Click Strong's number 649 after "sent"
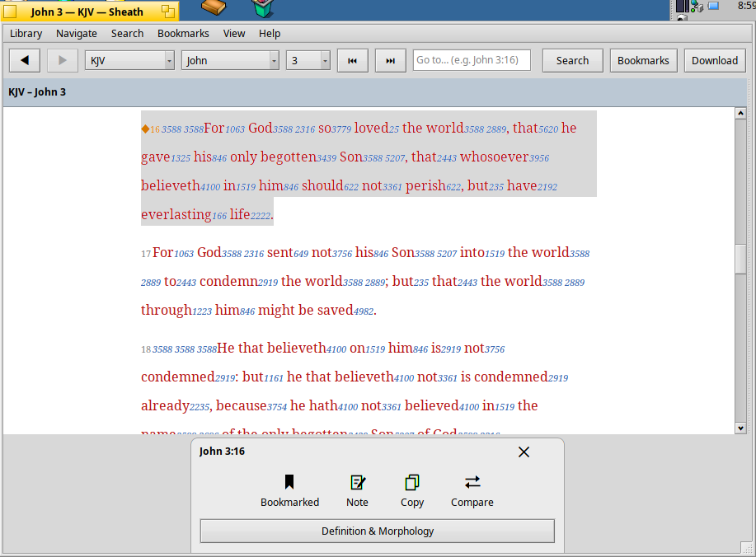The image size is (756, 557). click(x=301, y=254)
